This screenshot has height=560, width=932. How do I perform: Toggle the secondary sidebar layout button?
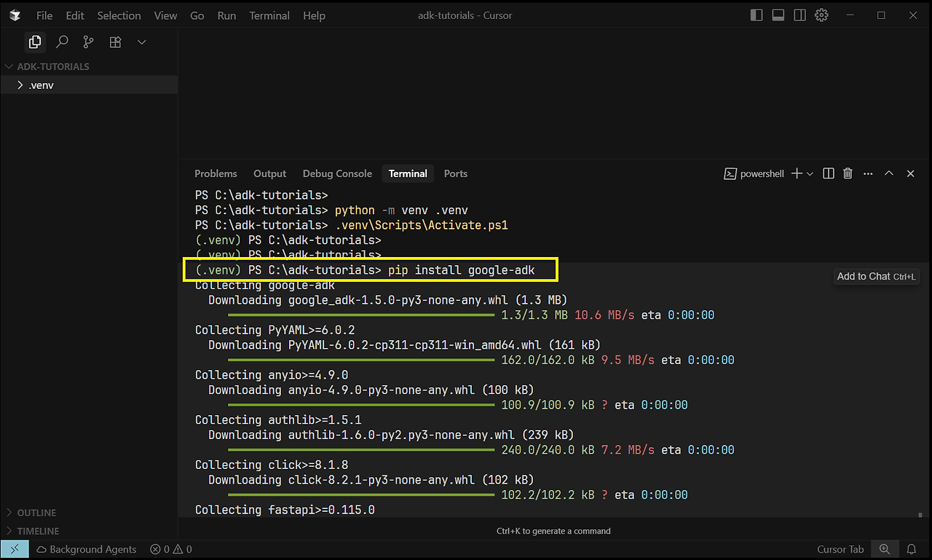pos(800,15)
